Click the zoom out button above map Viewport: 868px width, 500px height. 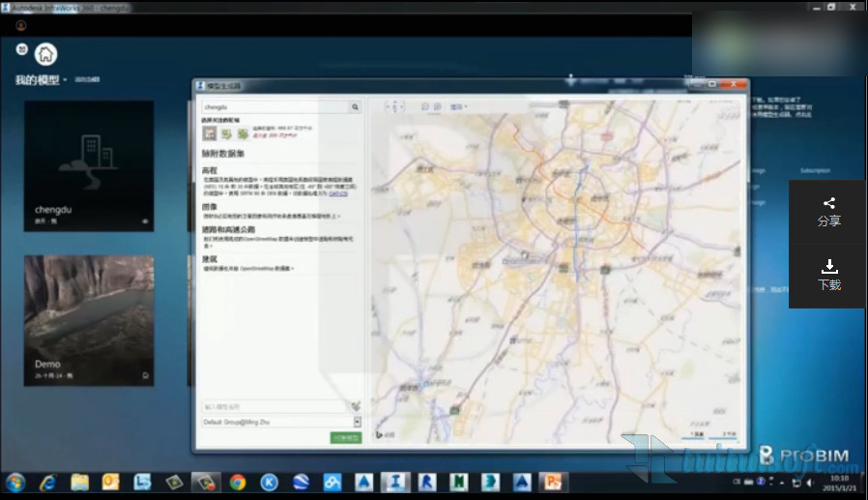tap(425, 106)
